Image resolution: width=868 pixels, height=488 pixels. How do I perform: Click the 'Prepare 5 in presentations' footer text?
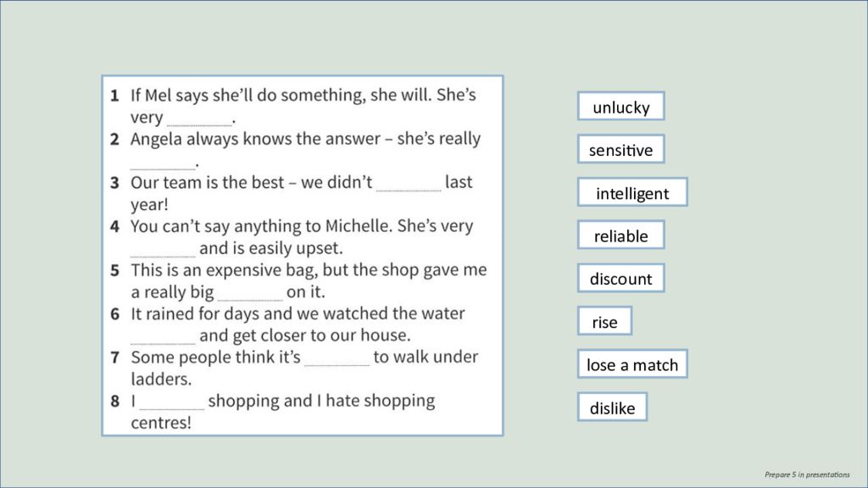(807, 474)
